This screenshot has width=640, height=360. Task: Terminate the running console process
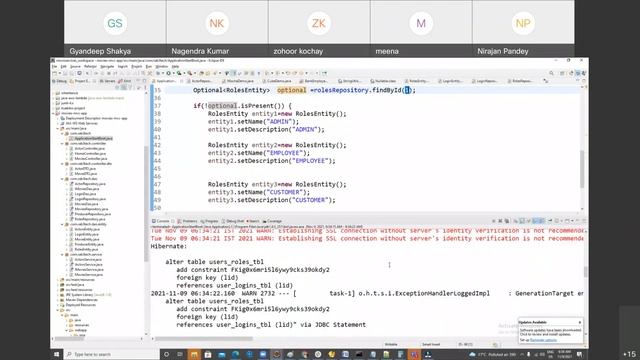[493, 221]
